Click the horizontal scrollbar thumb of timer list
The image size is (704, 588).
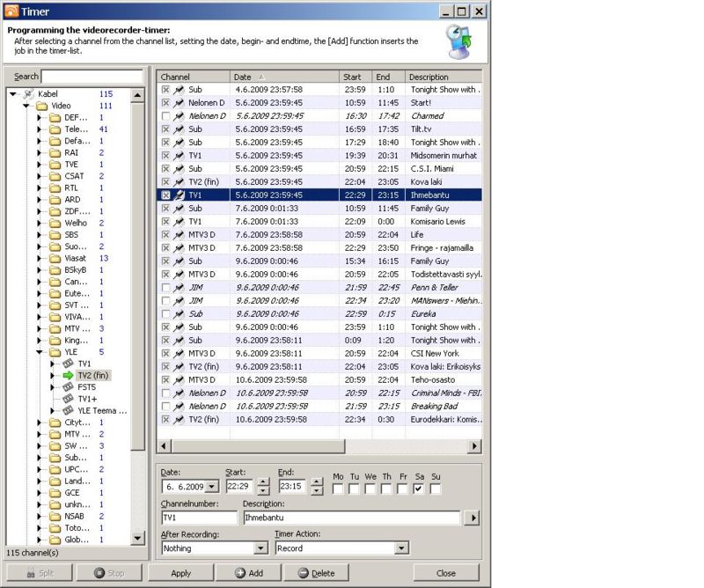coord(258,446)
